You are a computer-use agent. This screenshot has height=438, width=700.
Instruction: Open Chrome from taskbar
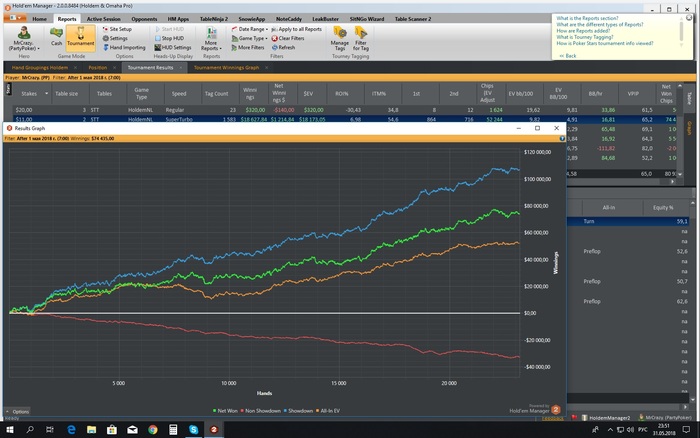153,430
